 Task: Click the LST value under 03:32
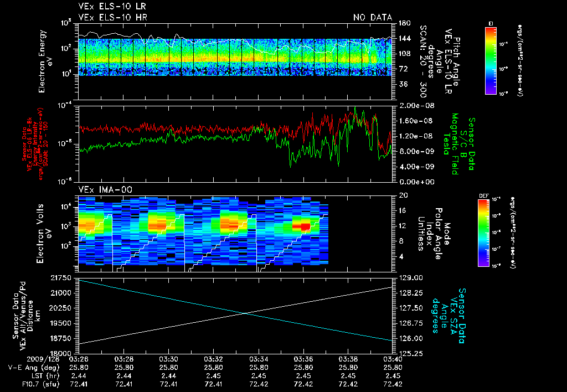(x=214, y=376)
